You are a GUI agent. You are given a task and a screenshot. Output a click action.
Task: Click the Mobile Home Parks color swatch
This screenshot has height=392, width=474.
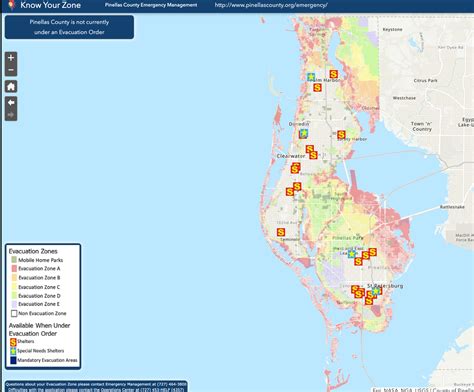tap(14, 260)
